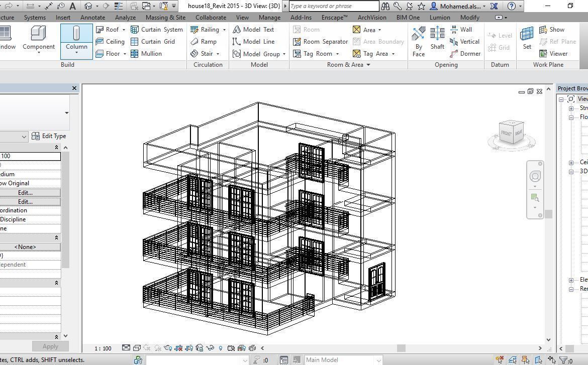Click the keyword search input field

pyautogui.click(x=334, y=6)
